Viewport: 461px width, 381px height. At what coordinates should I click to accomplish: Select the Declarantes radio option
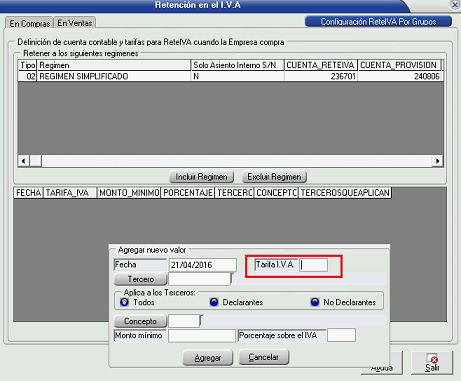[214, 302]
